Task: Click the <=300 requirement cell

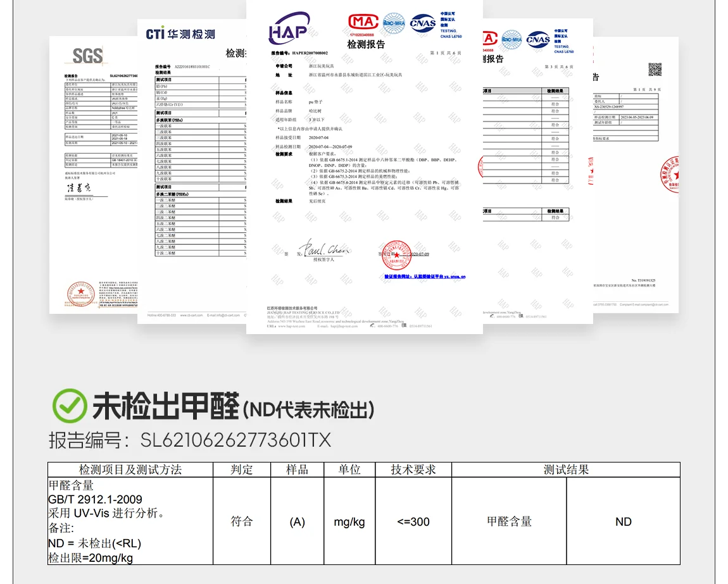Action: click(413, 522)
